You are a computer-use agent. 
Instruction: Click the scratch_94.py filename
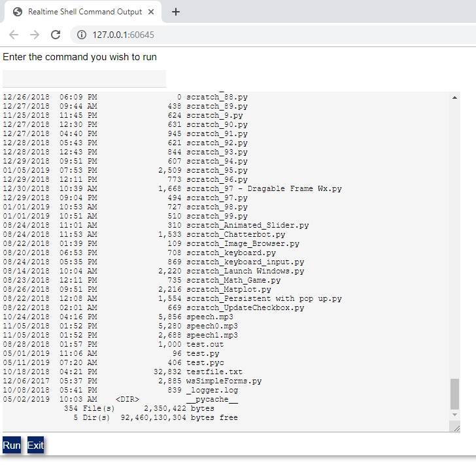pos(217,161)
